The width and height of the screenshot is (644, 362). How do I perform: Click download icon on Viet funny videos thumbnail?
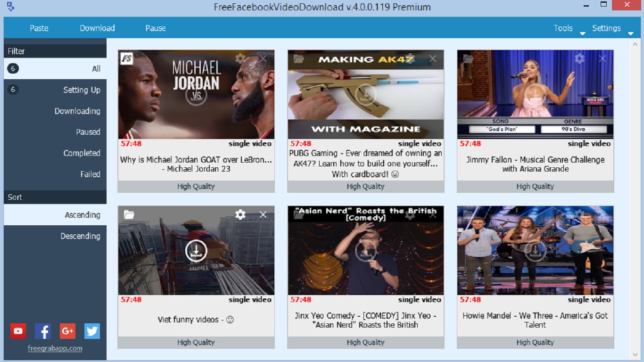[196, 251]
